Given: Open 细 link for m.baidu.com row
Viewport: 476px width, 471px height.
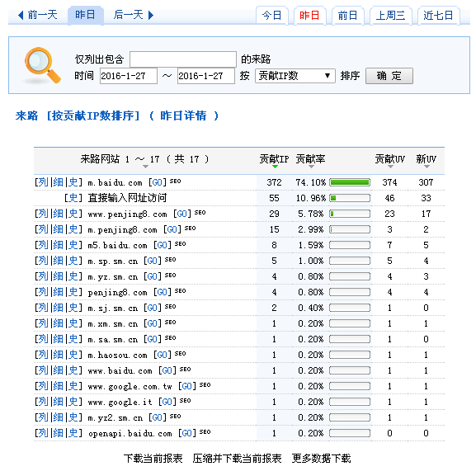Looking at the screenshot, I should pos(58,182).
